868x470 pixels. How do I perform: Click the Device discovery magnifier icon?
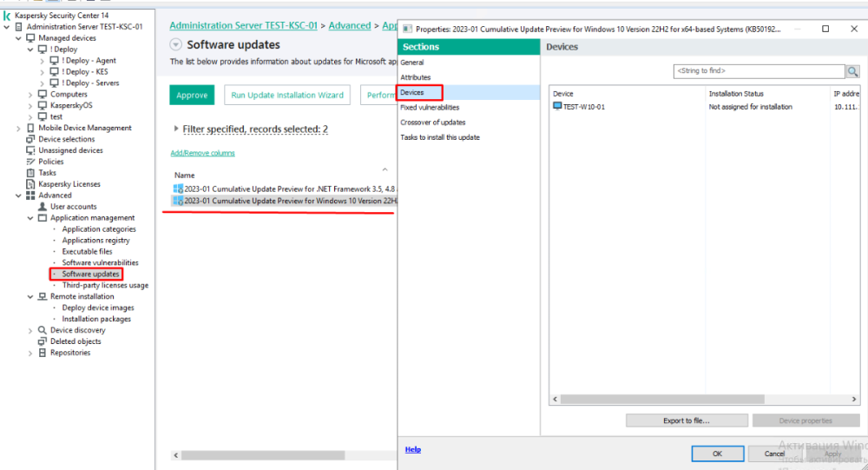tap(42, 330)
